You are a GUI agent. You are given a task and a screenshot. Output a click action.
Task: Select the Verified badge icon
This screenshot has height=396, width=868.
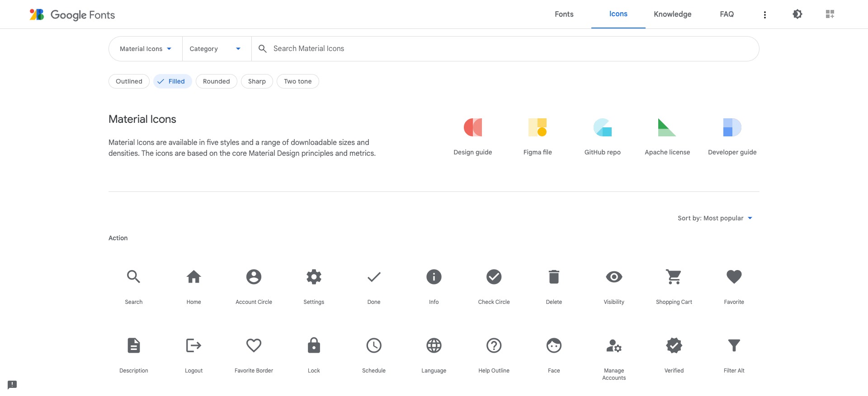pos(674,345)
